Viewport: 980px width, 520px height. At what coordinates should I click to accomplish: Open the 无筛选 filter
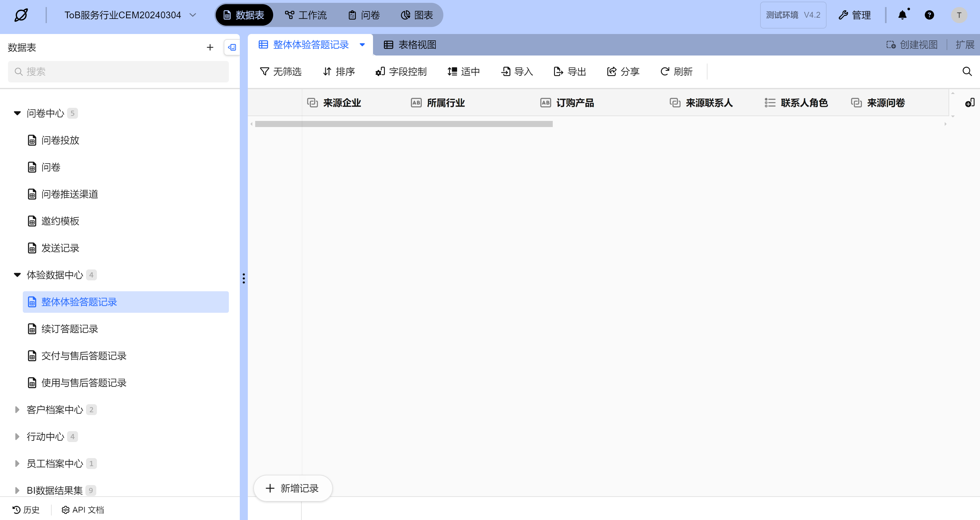pyautogui.click(x=280, y=72)
